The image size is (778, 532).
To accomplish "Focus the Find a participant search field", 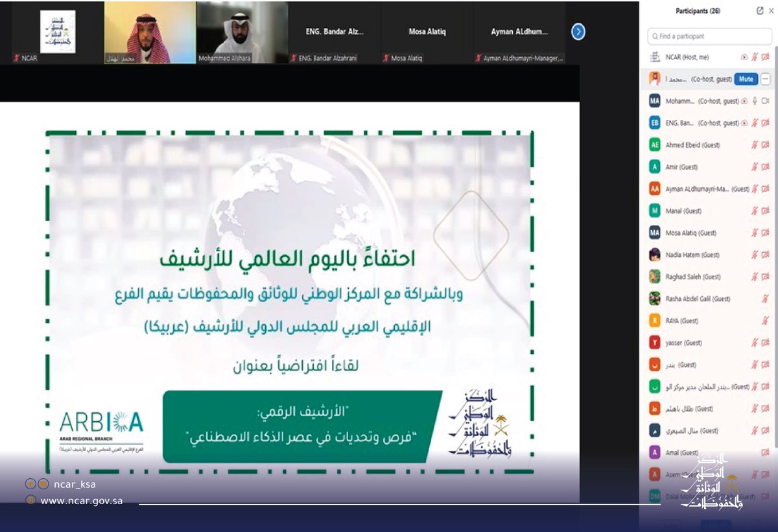I will coord(710,36).
